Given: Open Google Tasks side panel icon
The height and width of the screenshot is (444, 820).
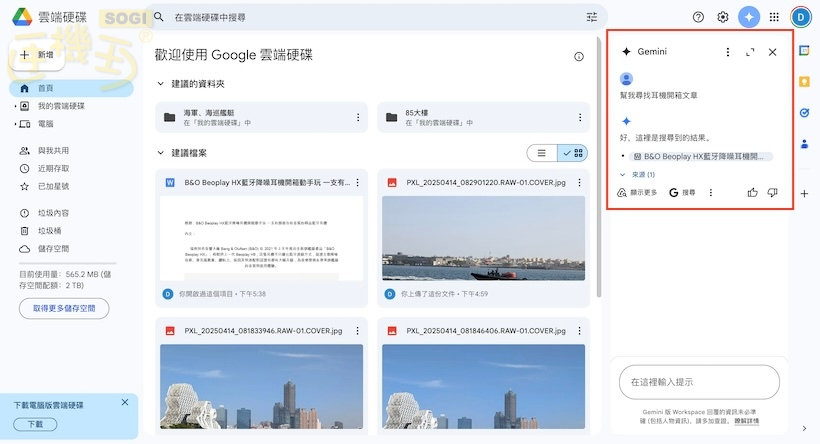Looking at the screenshot, I should coord(804,112).
